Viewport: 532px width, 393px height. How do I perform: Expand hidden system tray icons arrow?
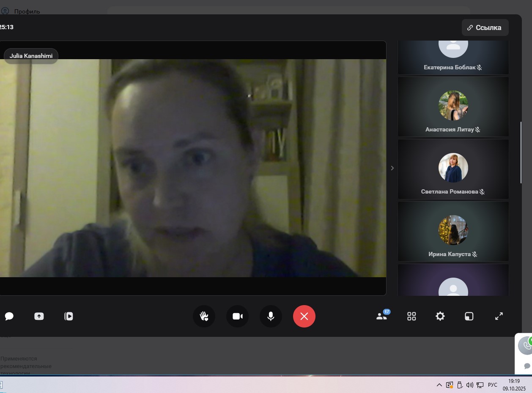439,385
